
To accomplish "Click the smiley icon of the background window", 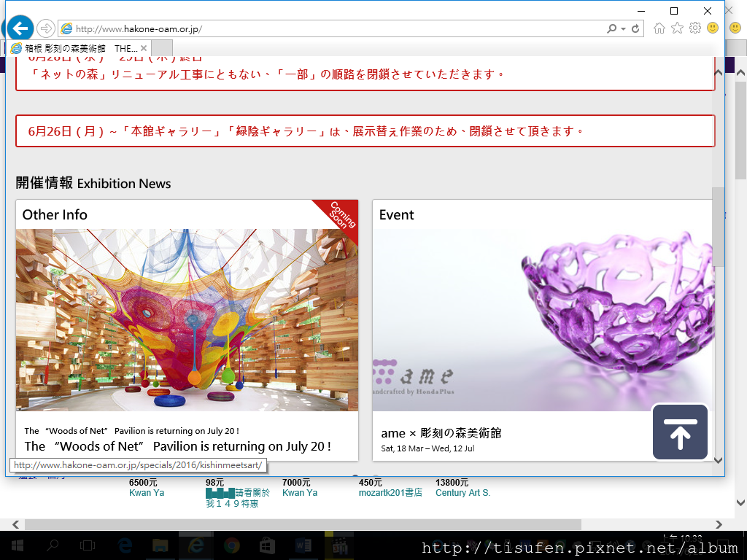I will point(735,28).
